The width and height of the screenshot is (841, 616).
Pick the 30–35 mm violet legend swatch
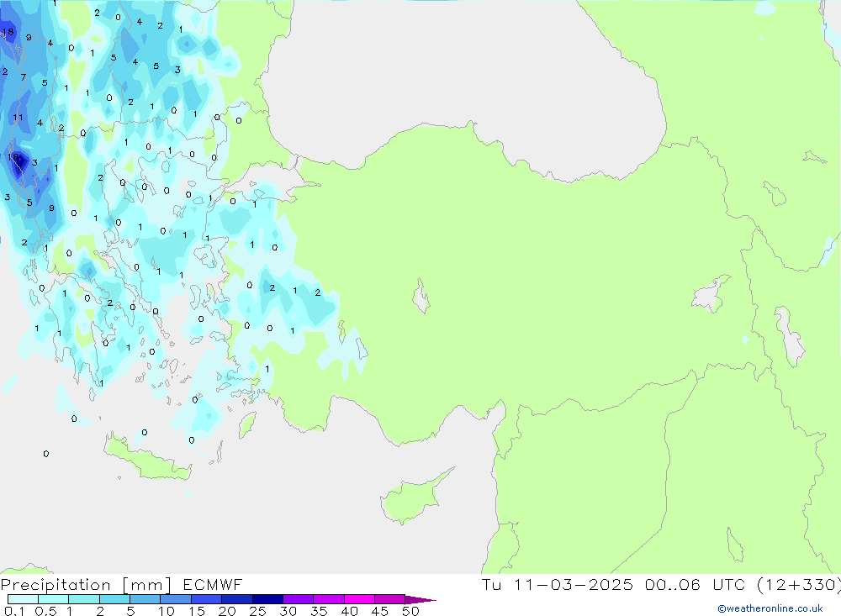pos(299,599)
